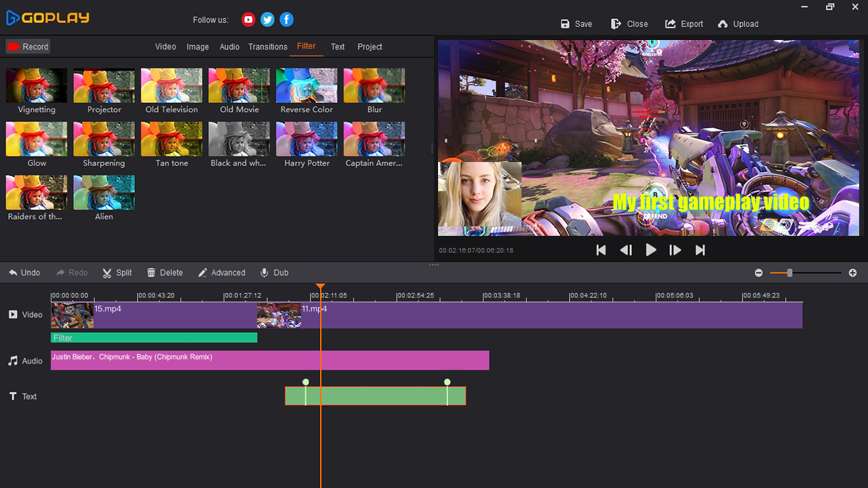
Task: Select the Filter tab
Action: (307, 46)
